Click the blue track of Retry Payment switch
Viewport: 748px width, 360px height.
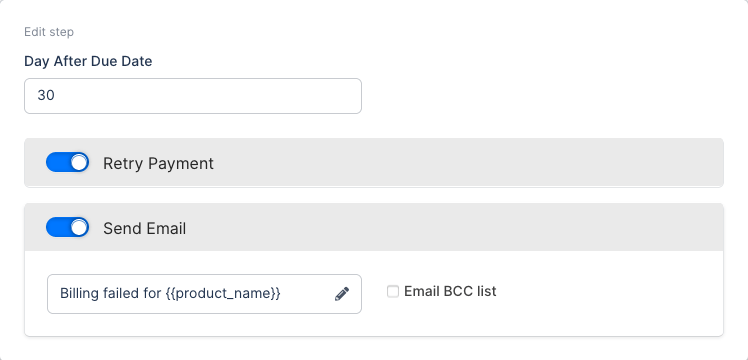click(57, 163)
